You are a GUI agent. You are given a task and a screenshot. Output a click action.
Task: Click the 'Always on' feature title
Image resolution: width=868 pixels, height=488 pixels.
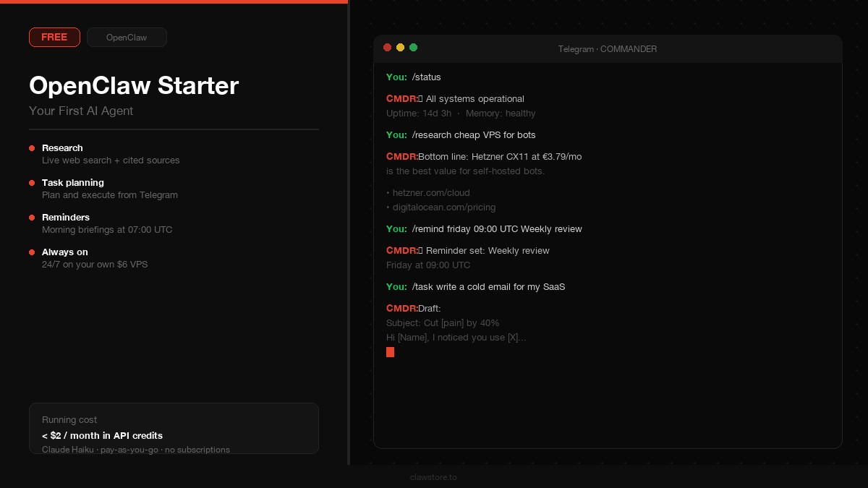tap(65, 252)
